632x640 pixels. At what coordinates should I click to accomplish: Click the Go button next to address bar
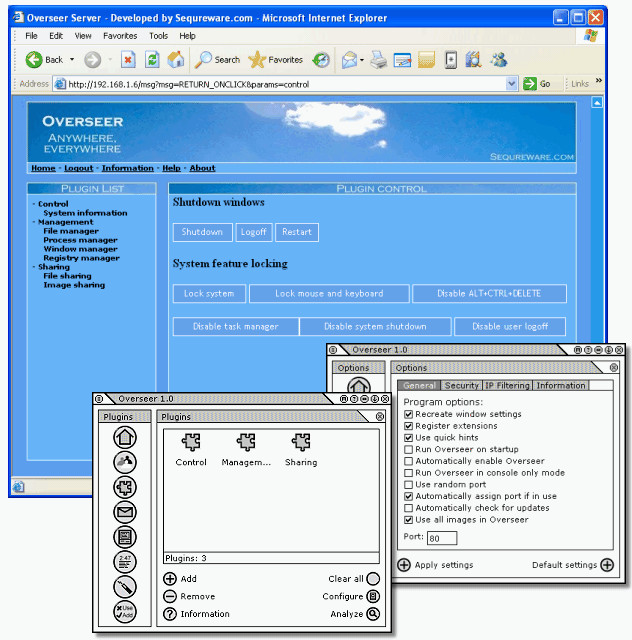[537, 84]
